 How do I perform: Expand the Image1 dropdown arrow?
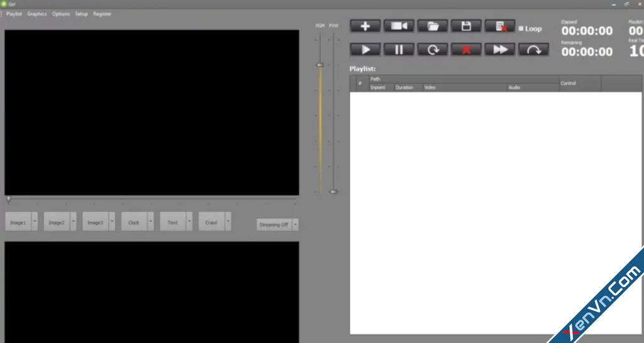pos(35,222)
